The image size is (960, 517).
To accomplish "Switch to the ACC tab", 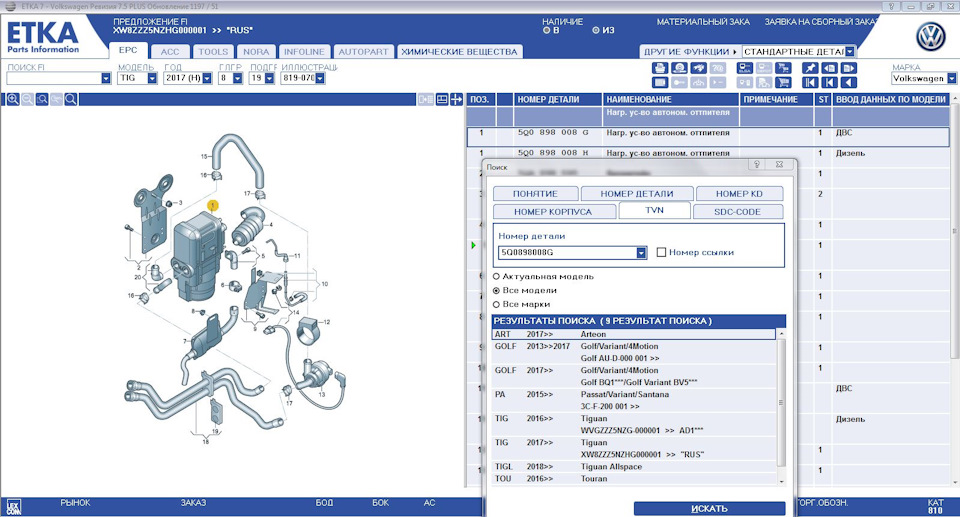I will click(x=170, y=52).
